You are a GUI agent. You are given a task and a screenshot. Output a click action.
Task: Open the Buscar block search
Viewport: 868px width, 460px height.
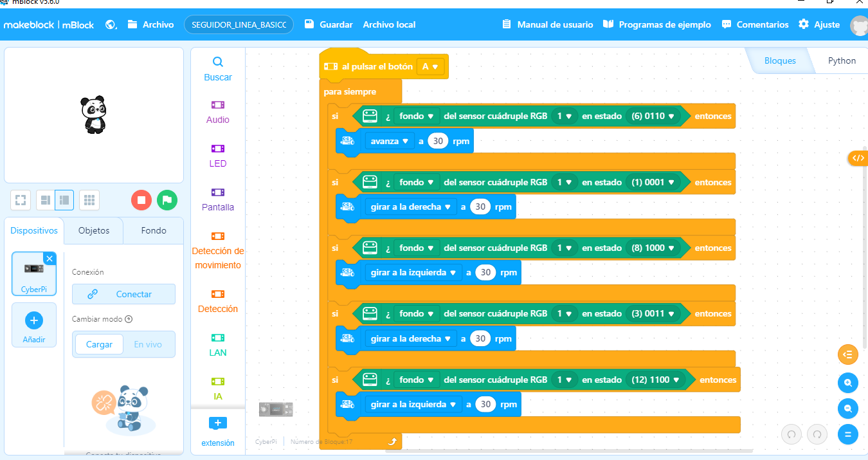(218, 69)
